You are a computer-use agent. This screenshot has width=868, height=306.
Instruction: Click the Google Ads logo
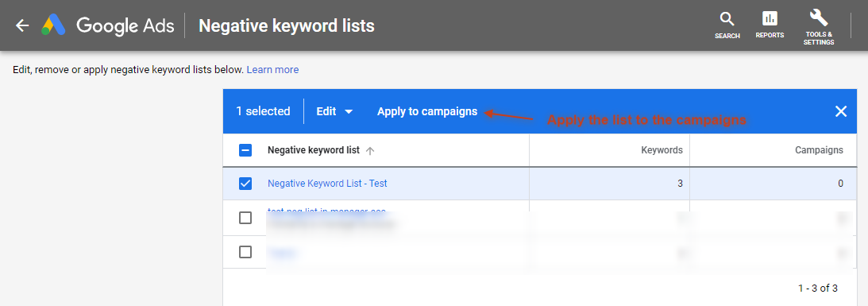click(54, 25)
